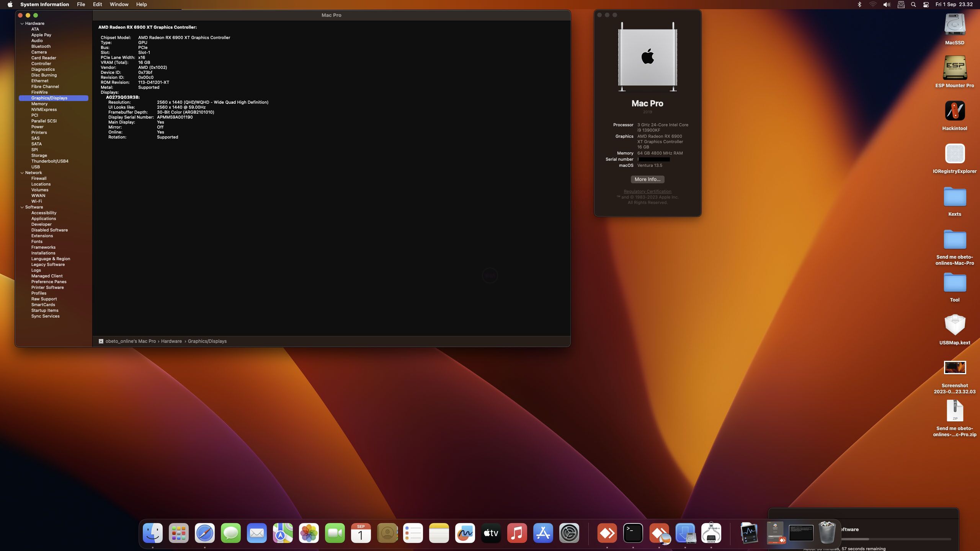Open the File menu
Image resolution: width=980 pixels, height=551 pixels.
(x=81, y=5)
